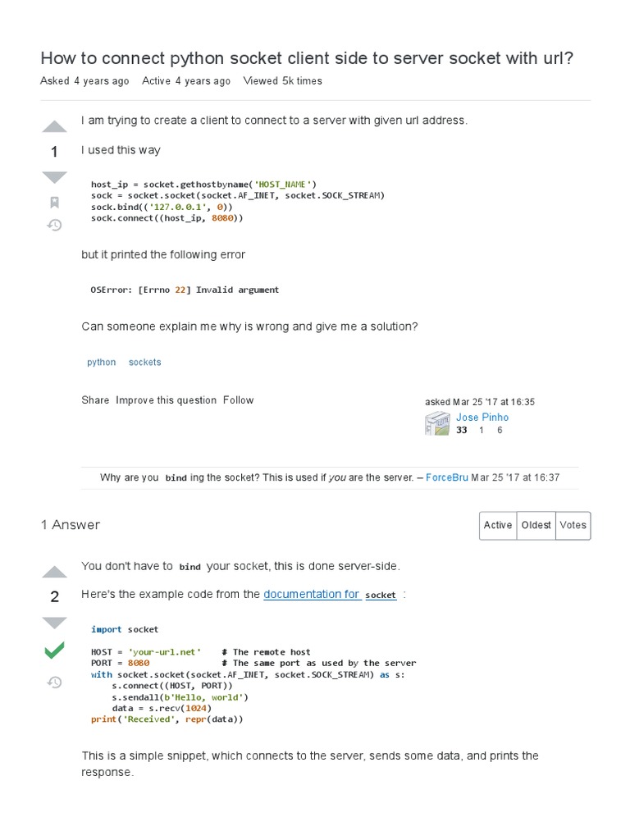630x840 pixels.
Task: Upvote the question
Action: pyautogui.click(x=54, y=126)
